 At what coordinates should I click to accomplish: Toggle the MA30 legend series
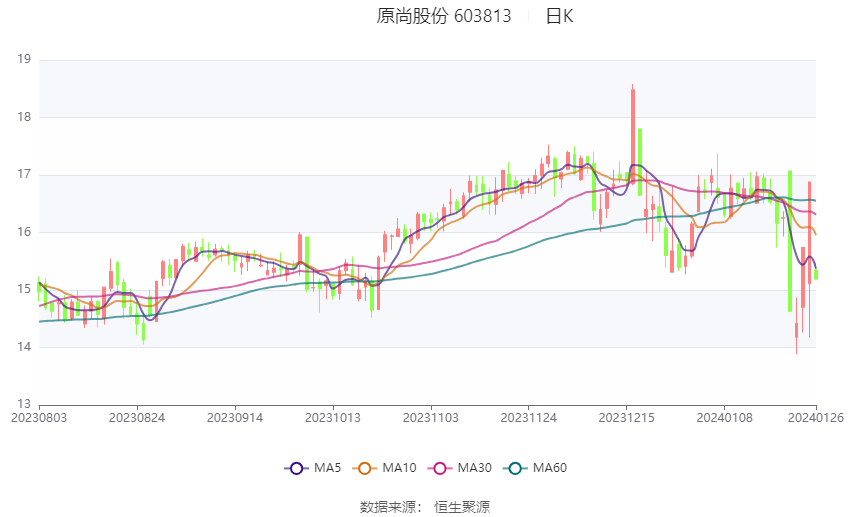click(460, 468)
